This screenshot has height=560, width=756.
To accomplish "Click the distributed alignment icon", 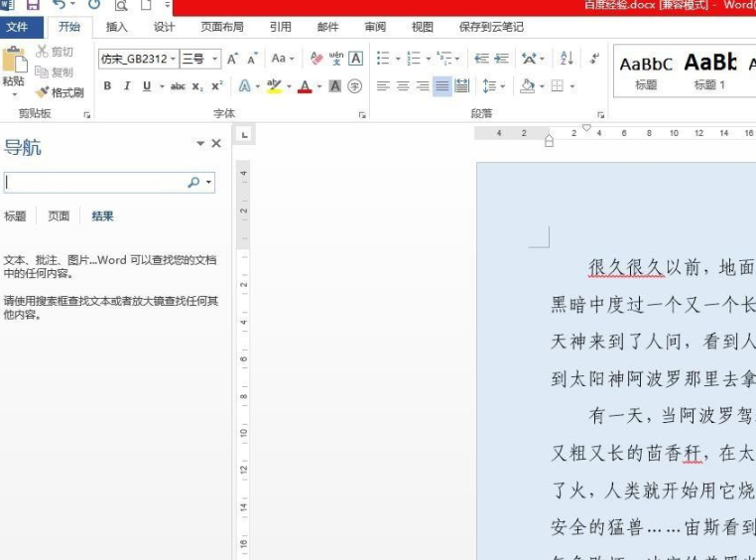I will 461,86.
